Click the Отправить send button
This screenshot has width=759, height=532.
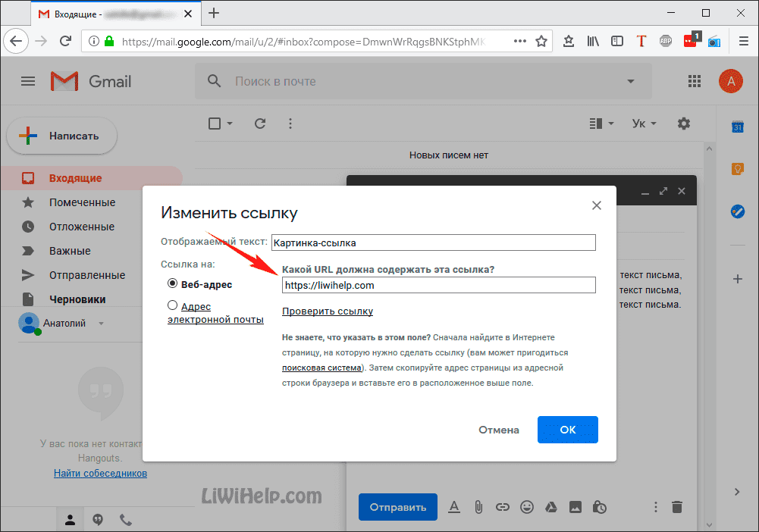click(398, 507)
